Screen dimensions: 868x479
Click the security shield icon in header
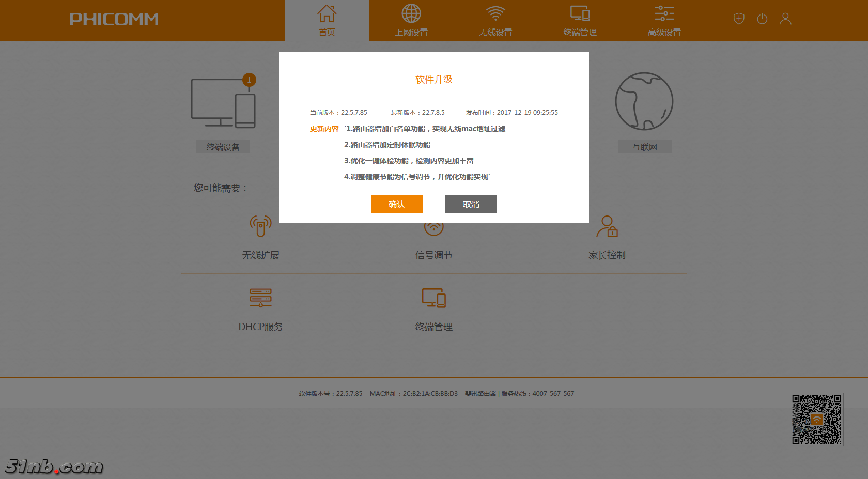tap(739, 19)
